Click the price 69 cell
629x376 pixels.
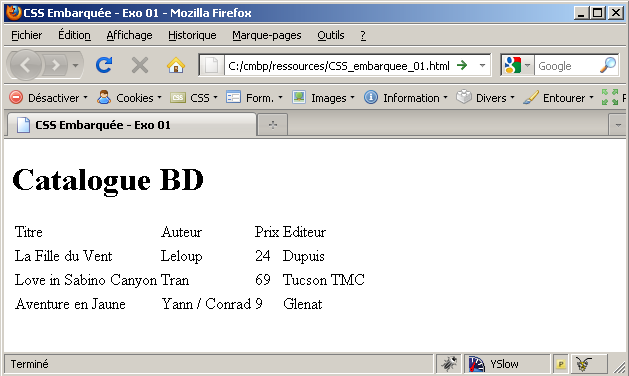coord(263,280)
